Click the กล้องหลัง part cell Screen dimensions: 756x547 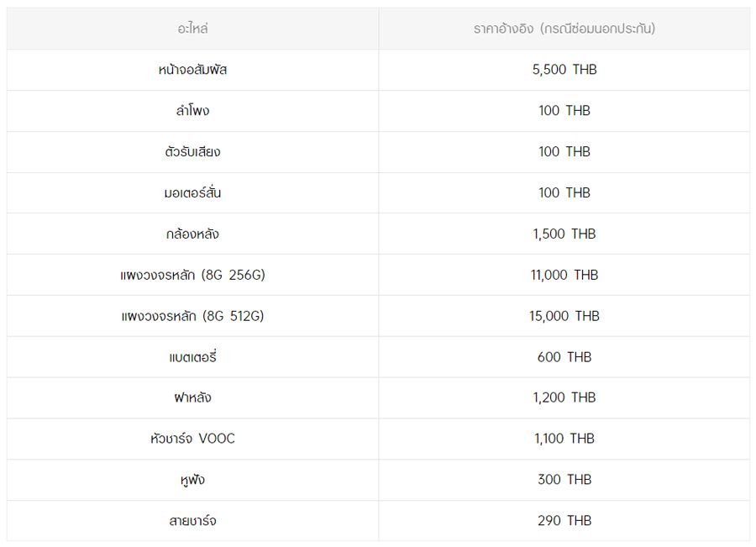click(192, 234)
